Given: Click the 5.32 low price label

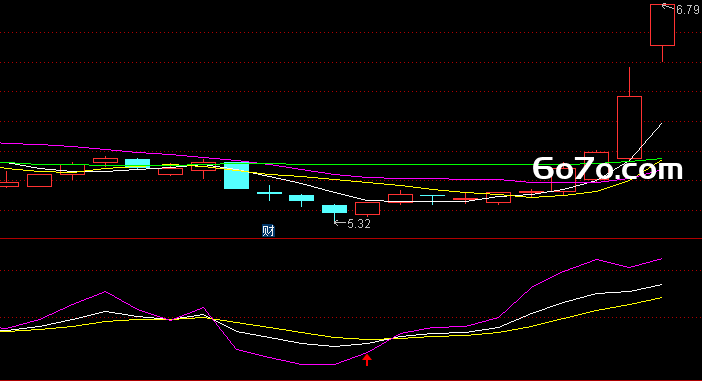Looking at the screenshot, I should coord(359,224).
